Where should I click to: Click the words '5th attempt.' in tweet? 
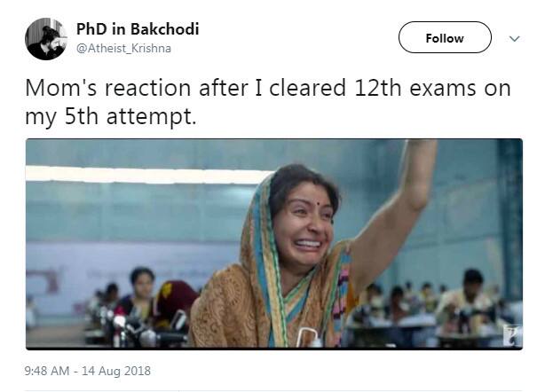click(130, 117)
